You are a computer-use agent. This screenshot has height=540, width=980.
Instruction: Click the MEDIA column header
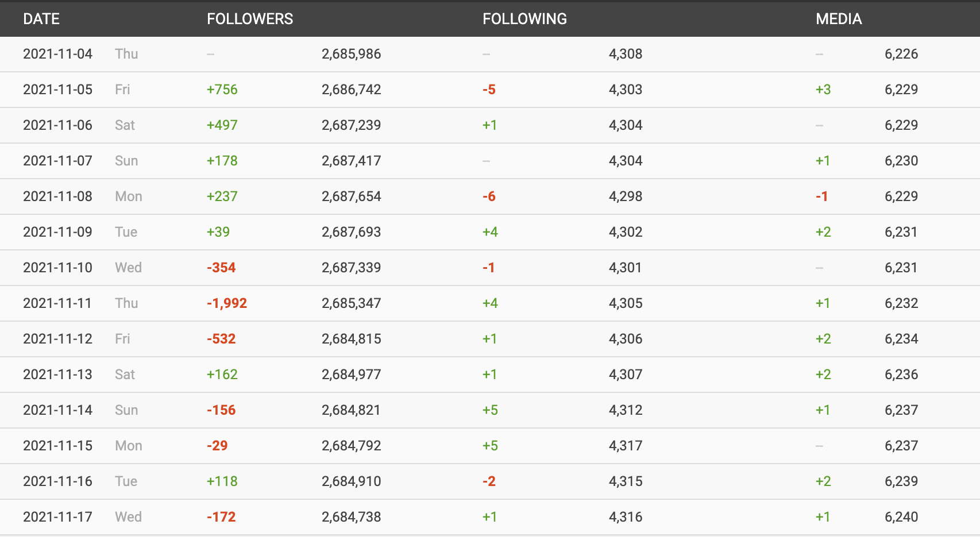pos(839,19)
